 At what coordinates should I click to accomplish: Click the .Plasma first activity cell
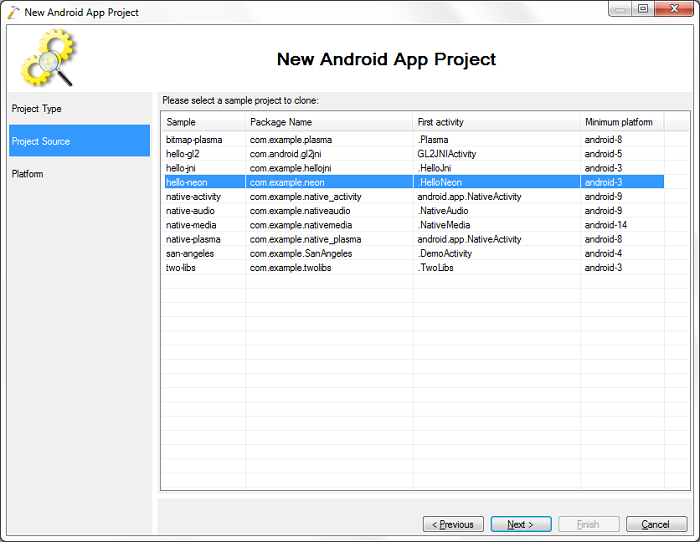coord(433,140)
